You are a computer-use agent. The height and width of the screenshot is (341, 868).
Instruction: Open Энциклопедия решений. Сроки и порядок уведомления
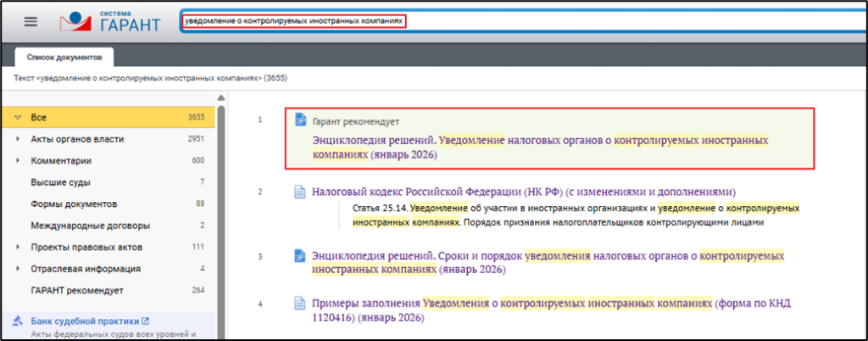(x=547, y=255)
